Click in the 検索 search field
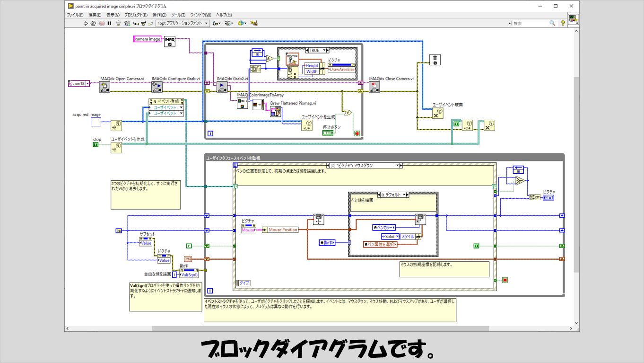 pos(530,23)
